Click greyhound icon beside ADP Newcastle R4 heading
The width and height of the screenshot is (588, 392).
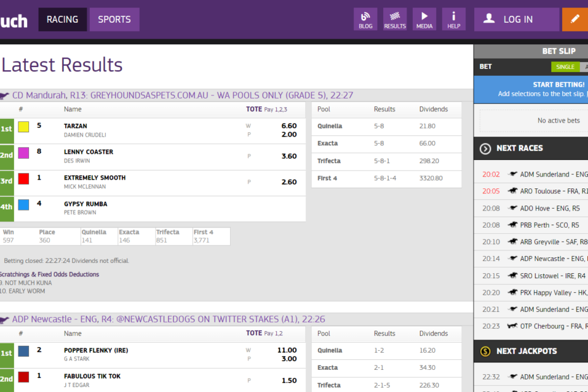[x=4, y=319]
